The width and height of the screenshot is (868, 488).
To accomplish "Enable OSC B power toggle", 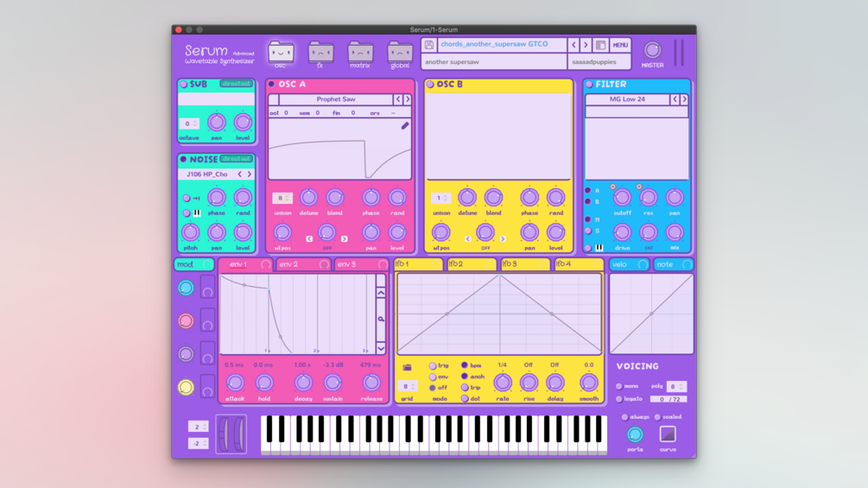I will [x=430, y=84].
